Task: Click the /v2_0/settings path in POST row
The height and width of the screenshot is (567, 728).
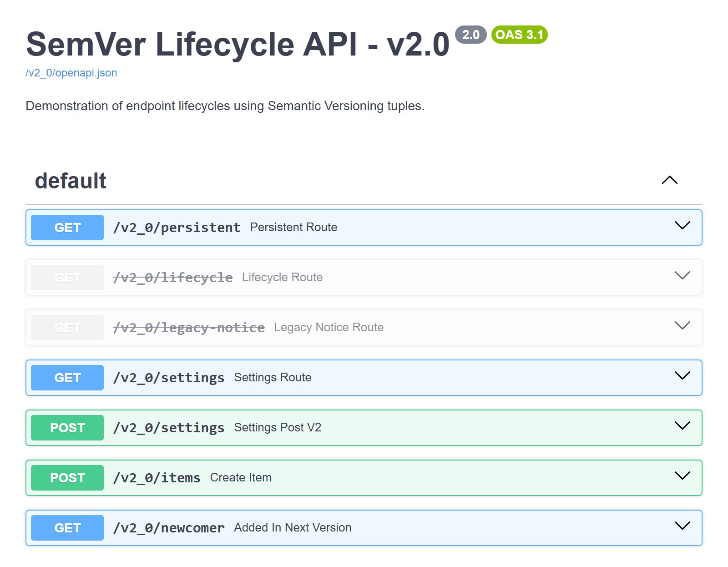Action: [169, 428]
